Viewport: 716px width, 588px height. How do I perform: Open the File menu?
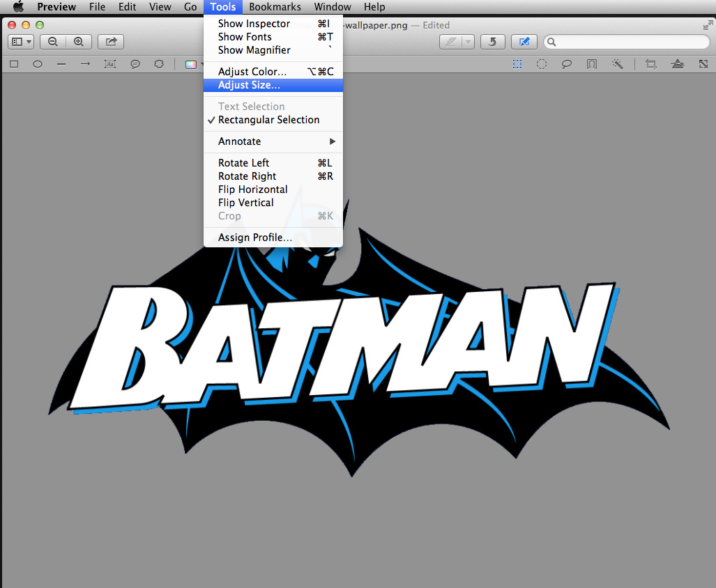(98, 7)
